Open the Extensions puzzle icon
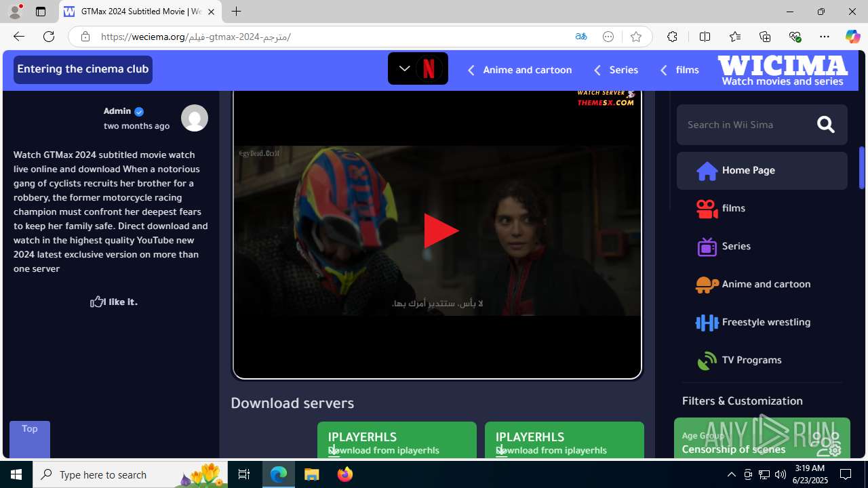This screenshot has width=868, height=488. [671, 37]
